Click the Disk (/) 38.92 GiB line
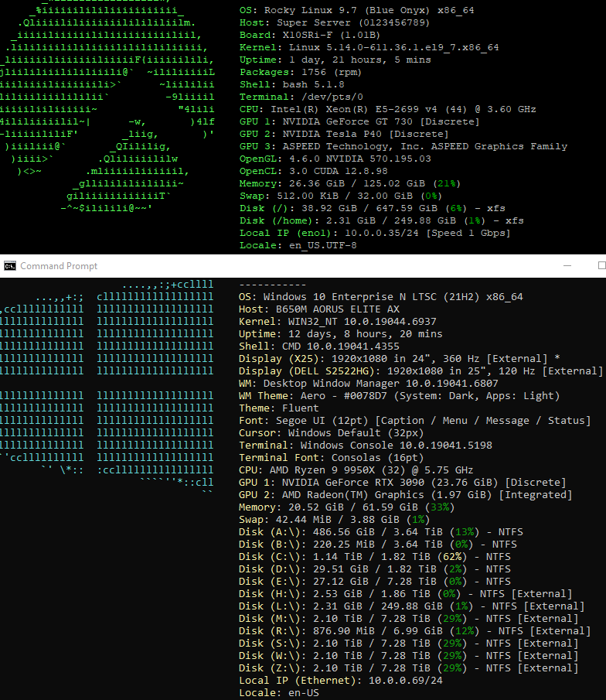The width and height of the screenshot is (606, 700). 372,209
